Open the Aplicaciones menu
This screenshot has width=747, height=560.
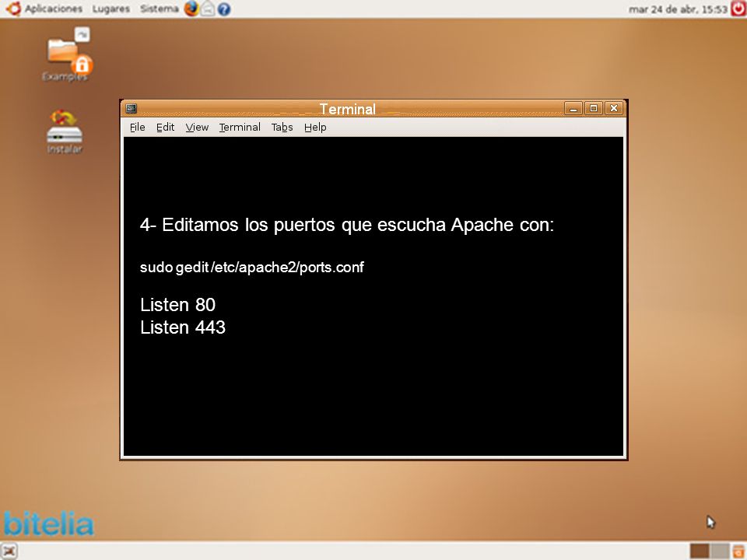click(54, 9)
